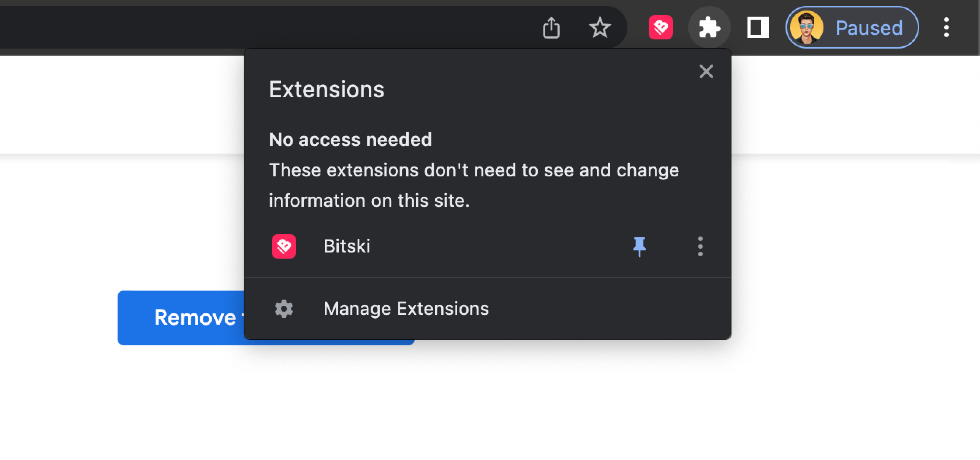Toggle the pin icon next to Bitski
Screen dimensions: 980x460
coord(640,247)
